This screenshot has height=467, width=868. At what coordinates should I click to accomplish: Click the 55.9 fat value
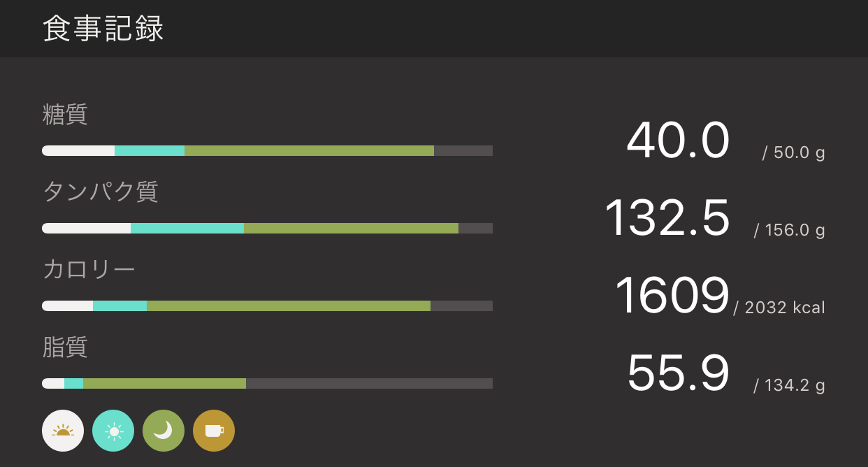pyautogui.click(x=678, y=373)
